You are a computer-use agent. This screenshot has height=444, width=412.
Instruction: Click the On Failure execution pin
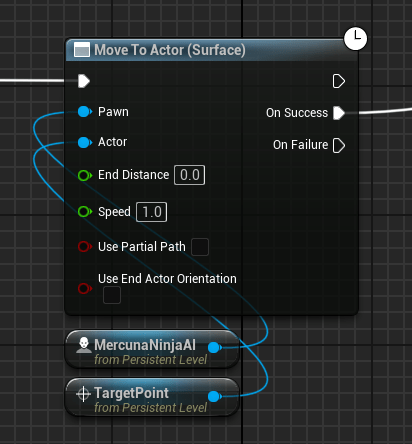339,145
